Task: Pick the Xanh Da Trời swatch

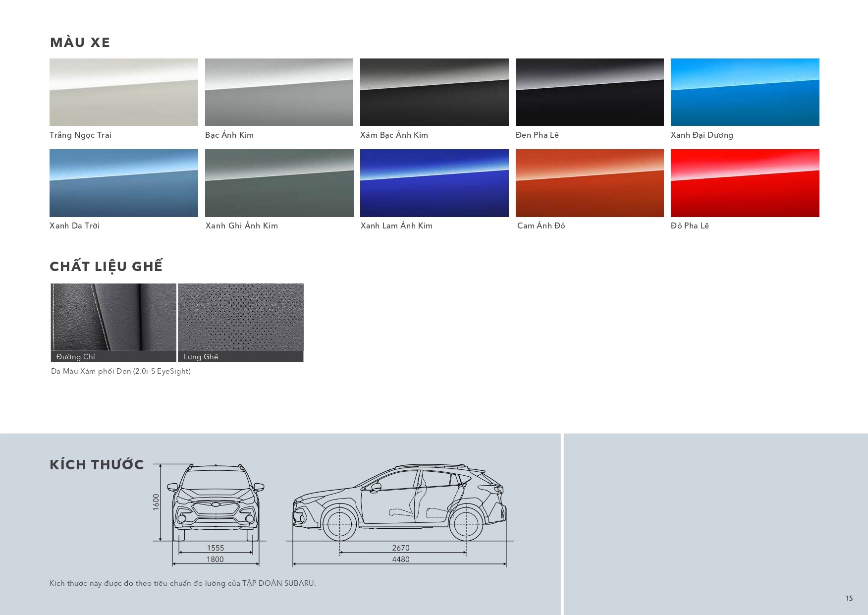Action: point(123,183)
